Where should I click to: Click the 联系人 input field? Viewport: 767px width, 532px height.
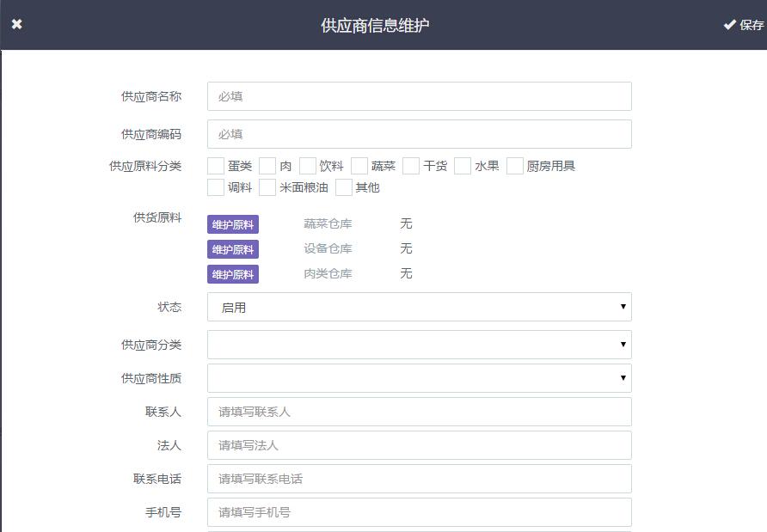[x=419, y=412]
